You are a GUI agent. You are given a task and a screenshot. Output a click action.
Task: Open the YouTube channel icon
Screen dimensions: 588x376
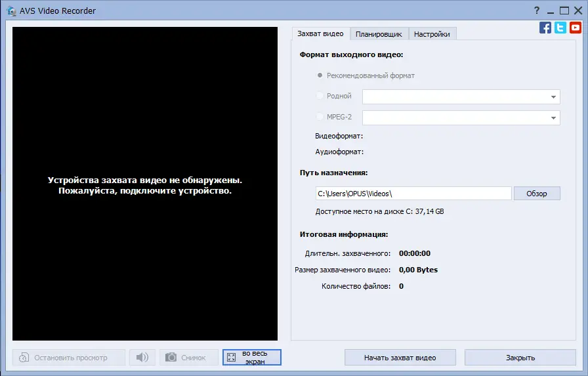(576, 28)
